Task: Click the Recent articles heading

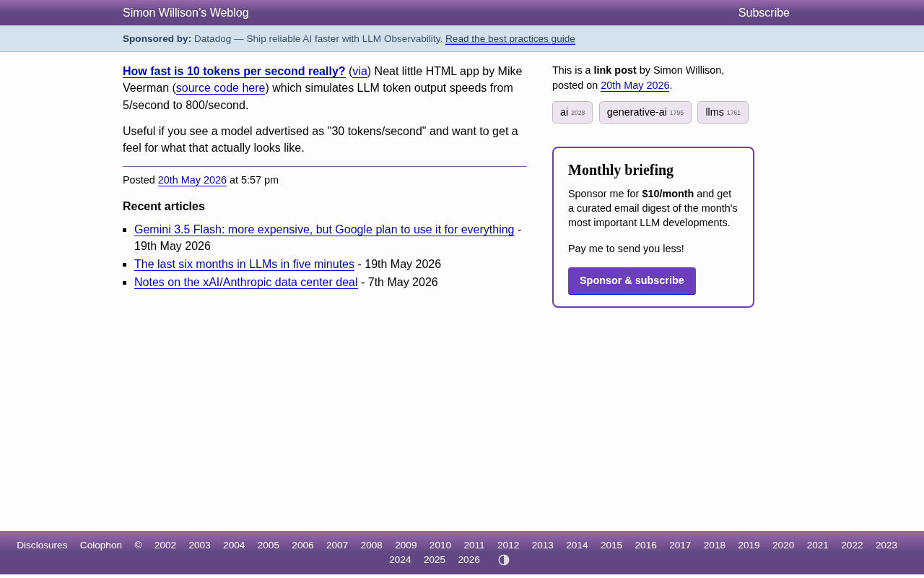Action: (164, 207)
